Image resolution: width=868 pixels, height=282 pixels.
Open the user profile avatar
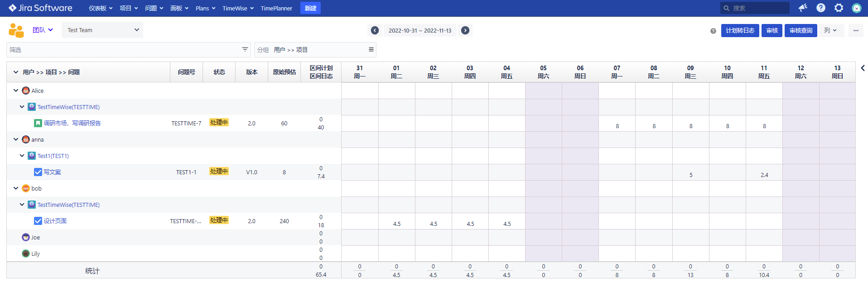pos(856,8)
